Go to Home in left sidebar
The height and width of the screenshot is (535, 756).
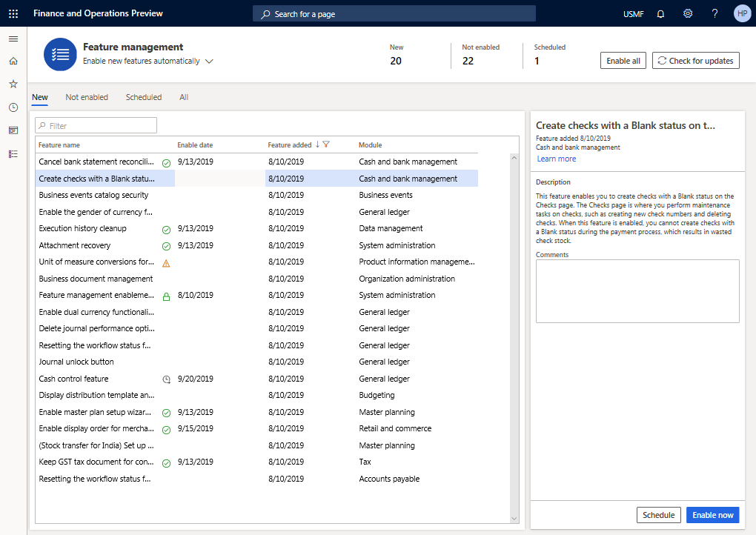[13, 62]
